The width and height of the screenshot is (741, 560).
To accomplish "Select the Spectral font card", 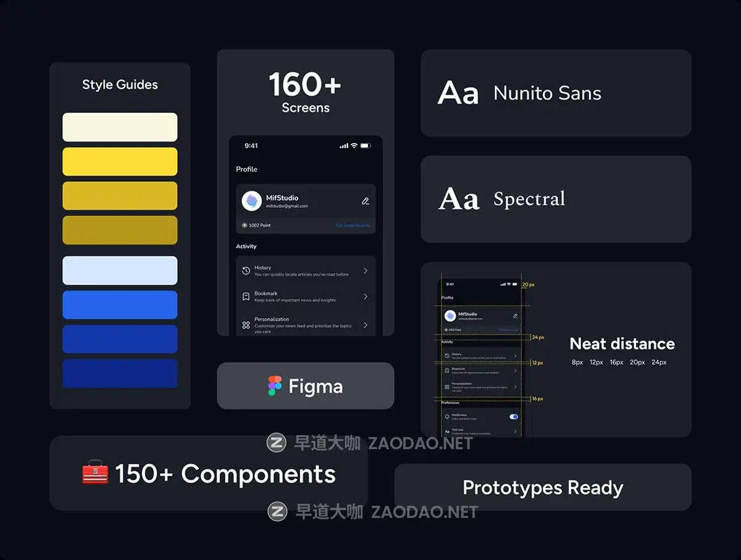I will coord(556,199).
